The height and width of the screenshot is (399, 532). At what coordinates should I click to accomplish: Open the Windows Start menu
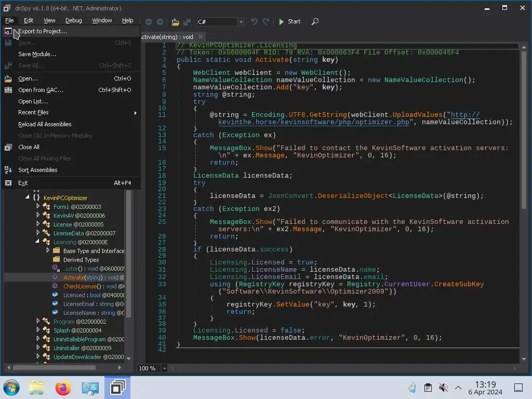[11, 388]
